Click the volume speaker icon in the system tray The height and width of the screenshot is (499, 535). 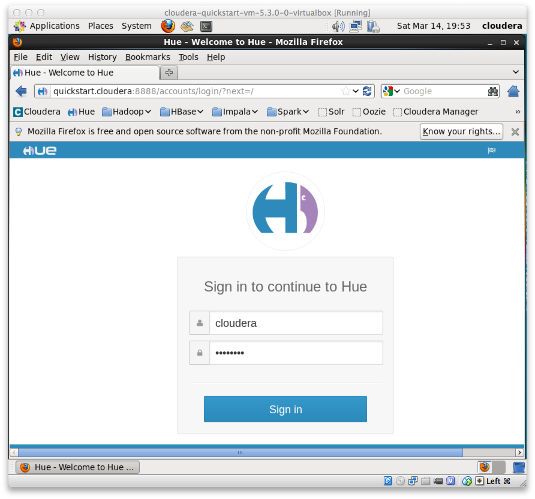pos(338,26)
